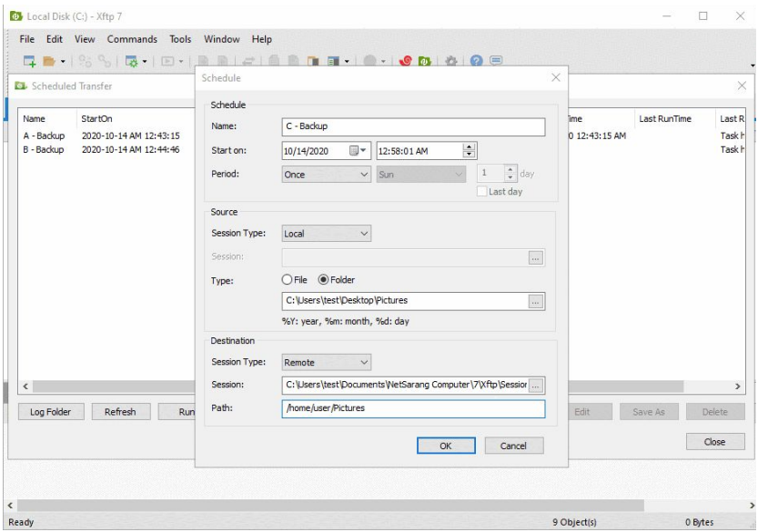This screenshot has width=758, height=532.
Task: Click the gray globe toolbar icon
Action: [369, 61]
